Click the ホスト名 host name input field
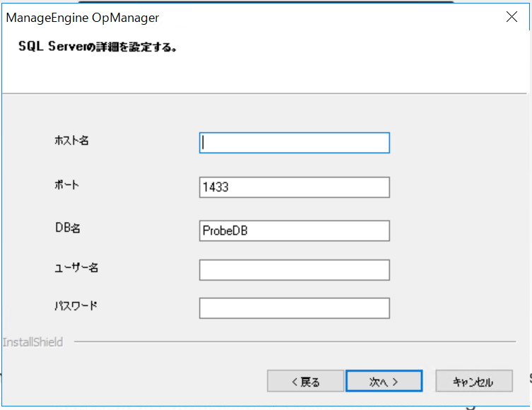The height and width of the screenshot is (410, 532). click(x=294, y=143)
